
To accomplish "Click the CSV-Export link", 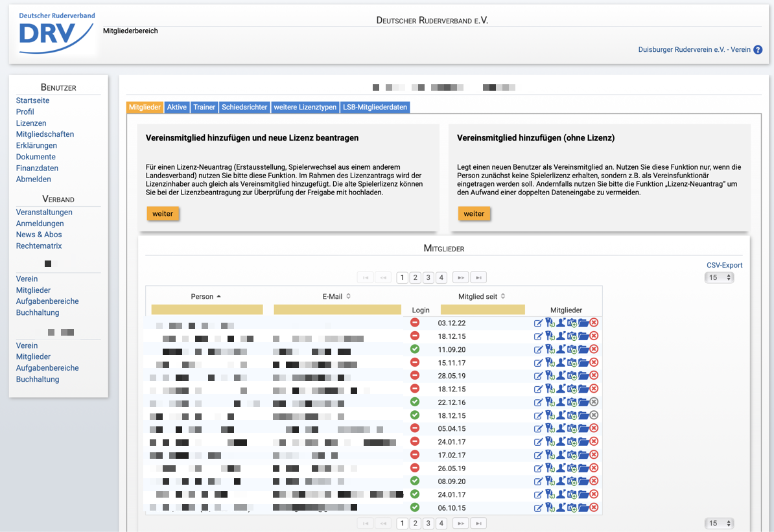I will pos(724,265).
